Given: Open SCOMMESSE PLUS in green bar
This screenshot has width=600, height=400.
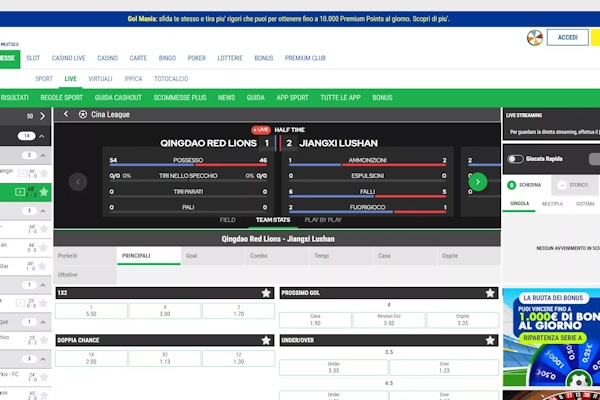Looking at the screenshot, I should (x=180, y=98).
